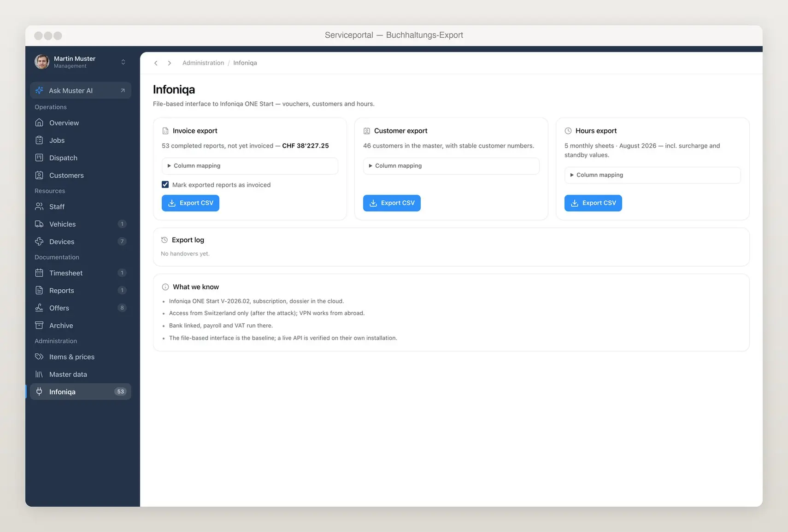Click Martin Muster's profile avatar
Viewport: 788px width, 532px height.
tap(42, 62)
